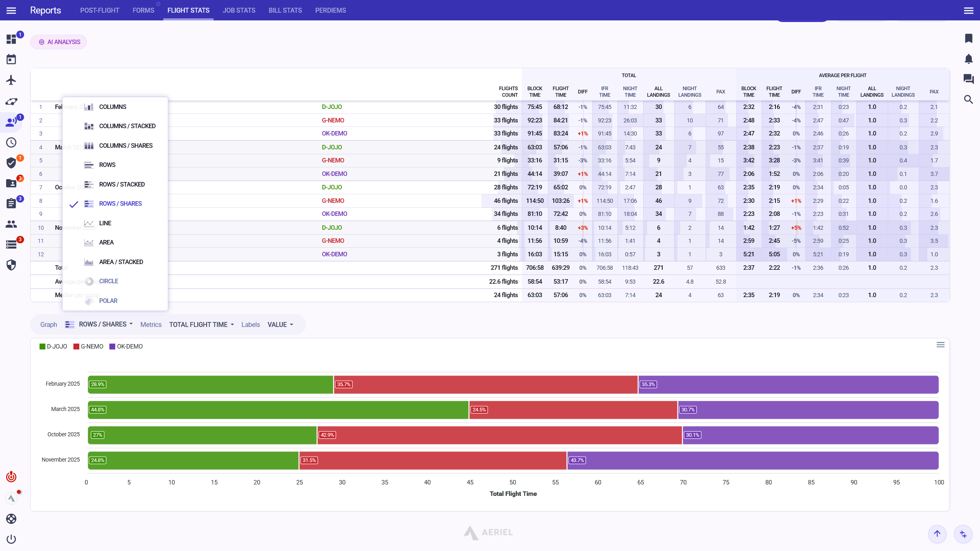Open TOTAL FLIGHT TIME metrics dropdown

pos(201,324)
